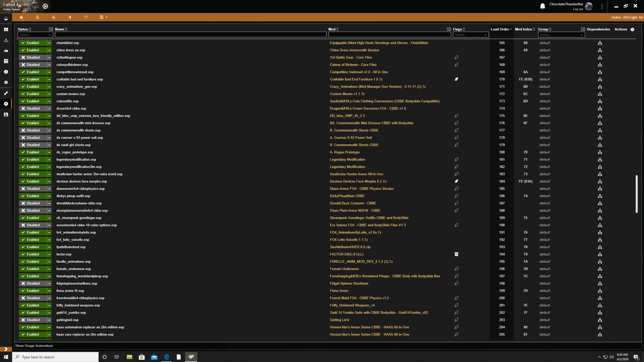Open Settings gear in the sidebar

tap(6, 82)
